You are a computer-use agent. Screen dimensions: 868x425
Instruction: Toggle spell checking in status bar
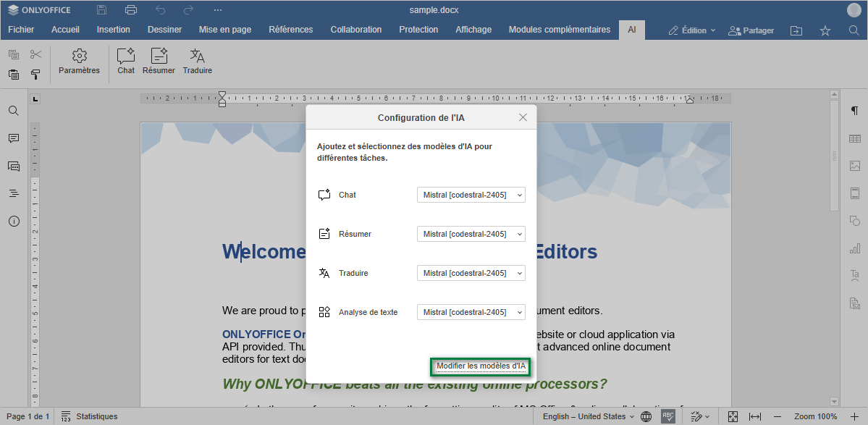(x=668, y=416)
